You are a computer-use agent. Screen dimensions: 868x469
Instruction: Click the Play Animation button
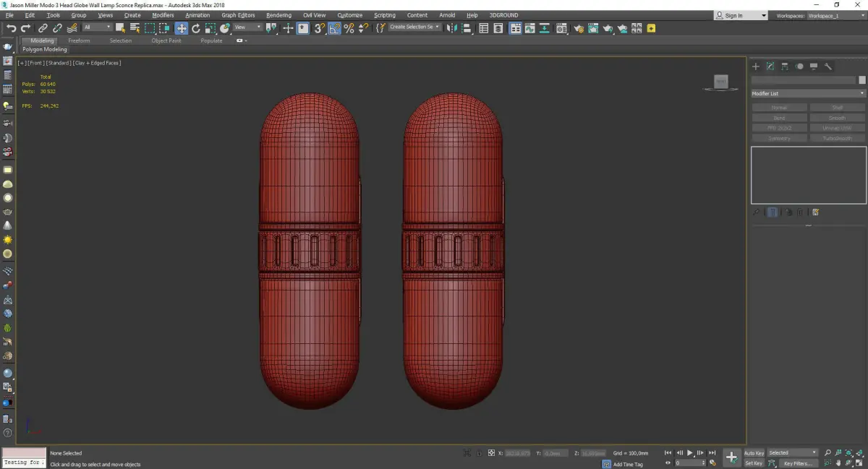click(x=690, y=453)
